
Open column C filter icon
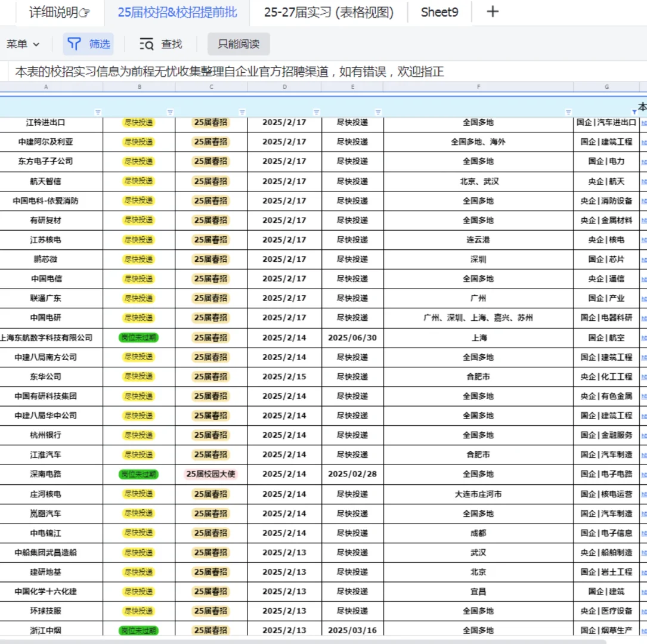[242, 112]
